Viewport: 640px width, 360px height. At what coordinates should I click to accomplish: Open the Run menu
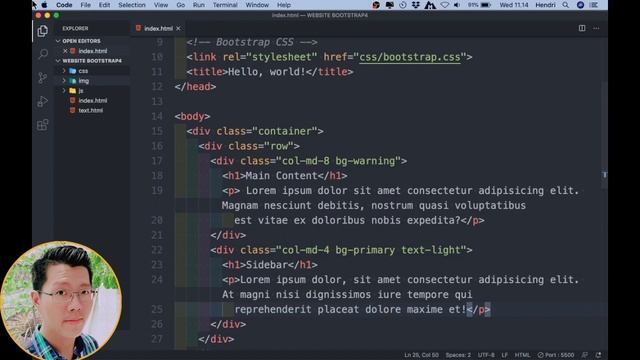click(199, 5)
